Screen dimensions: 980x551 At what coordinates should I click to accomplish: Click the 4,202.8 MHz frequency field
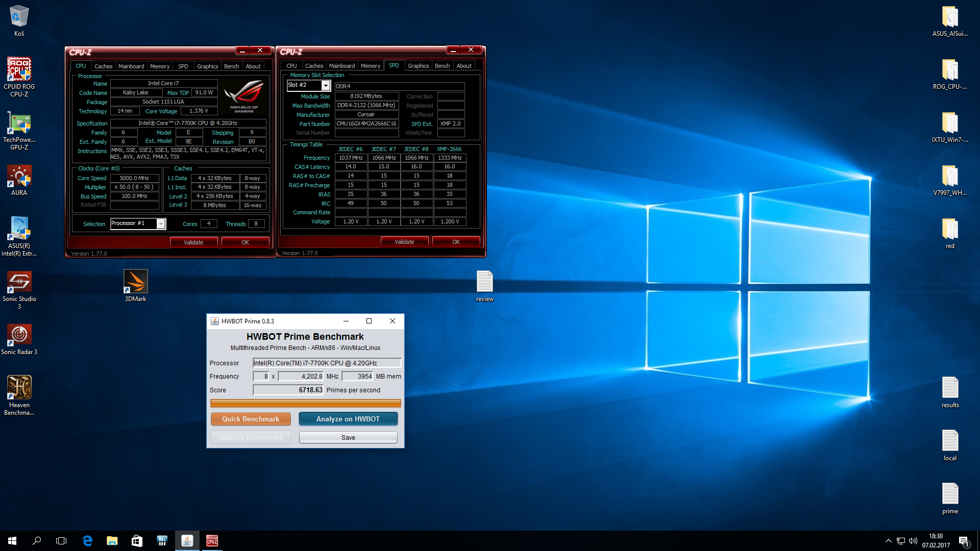pyautogui.click(x=301, y=377)
